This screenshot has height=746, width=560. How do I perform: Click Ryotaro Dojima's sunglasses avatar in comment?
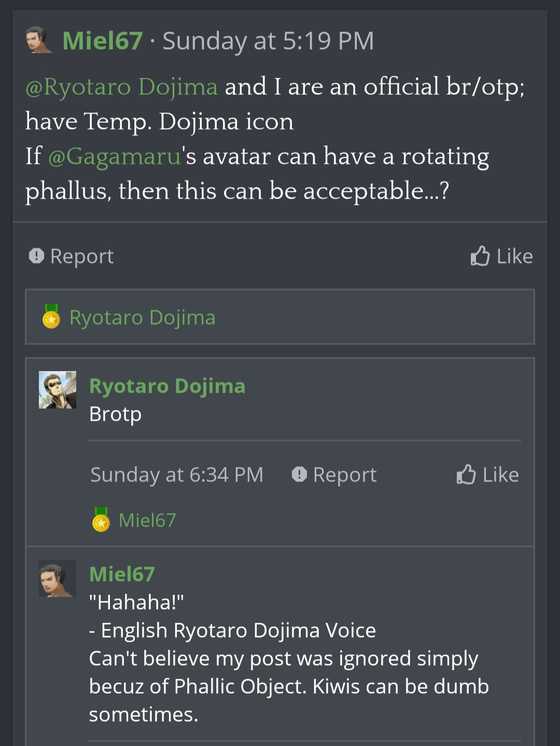click(x=58, y=390)
